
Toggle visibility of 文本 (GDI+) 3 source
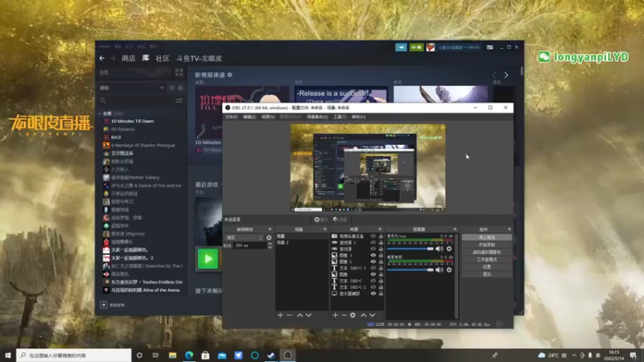pyautogui.click(x=374, y=268)
